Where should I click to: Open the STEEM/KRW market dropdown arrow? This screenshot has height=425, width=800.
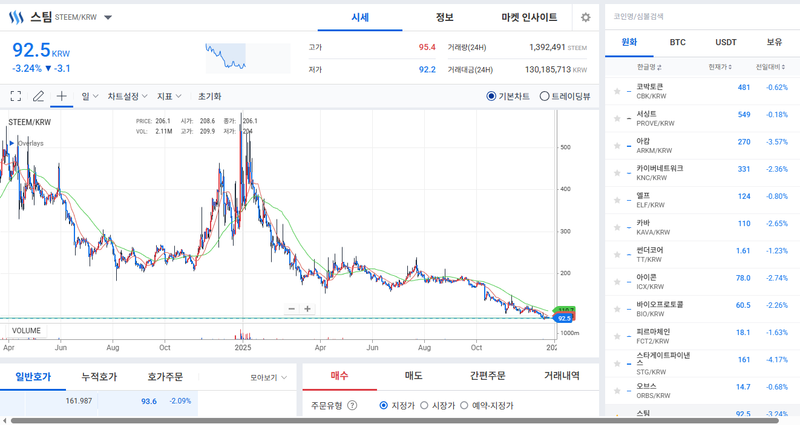(108, 18)
